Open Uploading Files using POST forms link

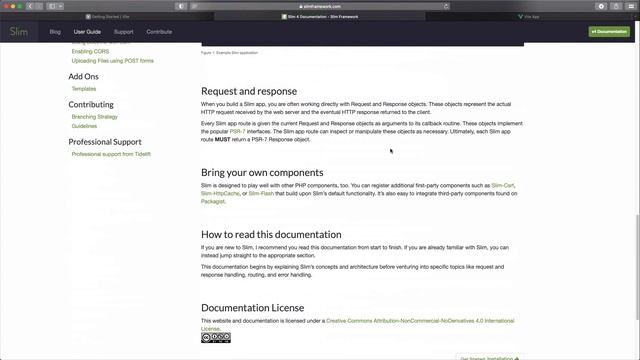[x=113, y=61]
